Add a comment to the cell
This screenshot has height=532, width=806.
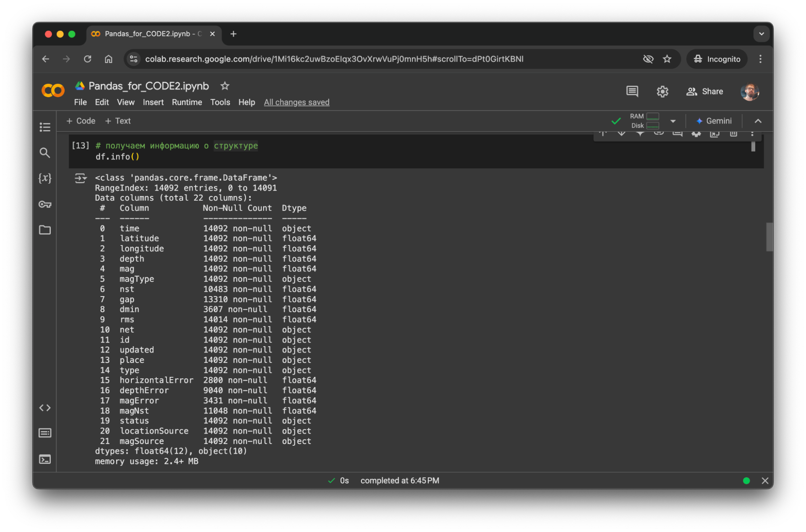tap(677, 134)
